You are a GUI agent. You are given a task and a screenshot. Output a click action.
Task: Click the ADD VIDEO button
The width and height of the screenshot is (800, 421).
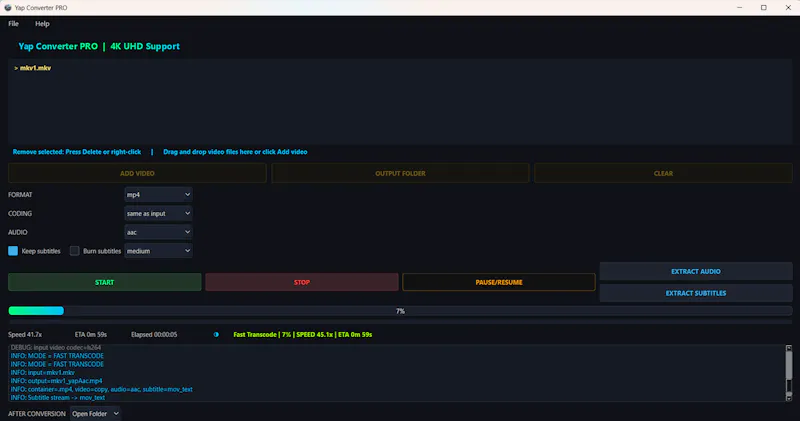[x=137, y=174]
